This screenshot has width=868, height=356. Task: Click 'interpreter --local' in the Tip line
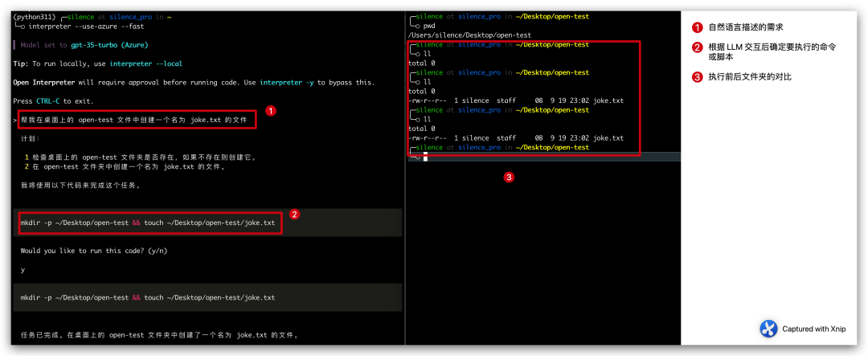click(145, 63)
